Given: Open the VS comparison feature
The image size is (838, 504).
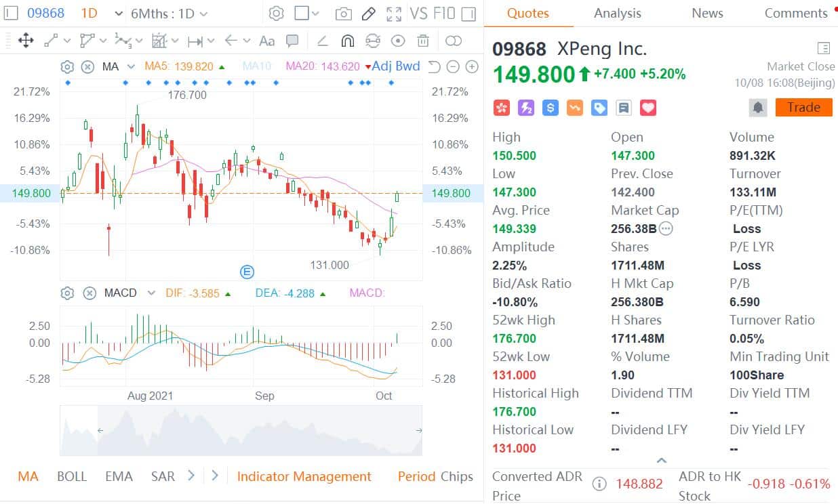Looking at the screenshot, I should [x=418, y=13].
